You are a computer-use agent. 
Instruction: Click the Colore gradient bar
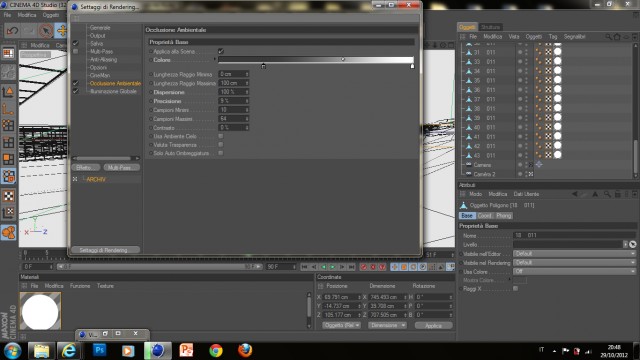316,60
